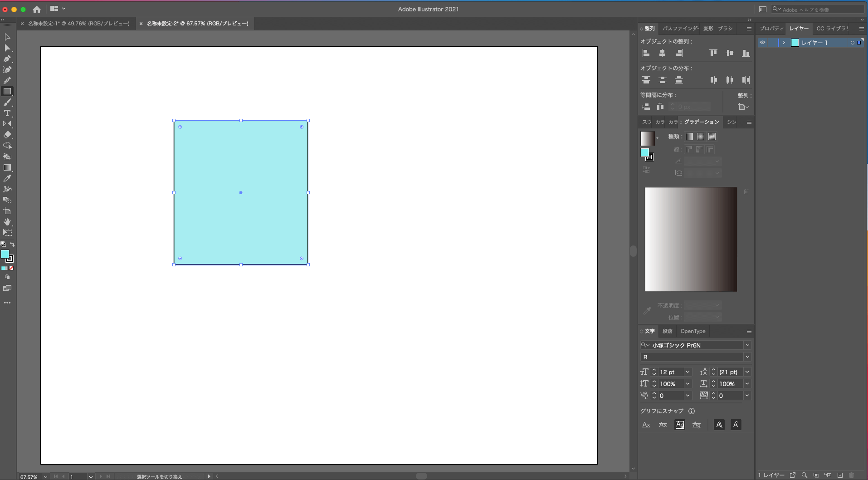The width and height of the screenshot is (868, 480).
Task: Choose freeform gradient type
Action: click(x=712, y=137)
